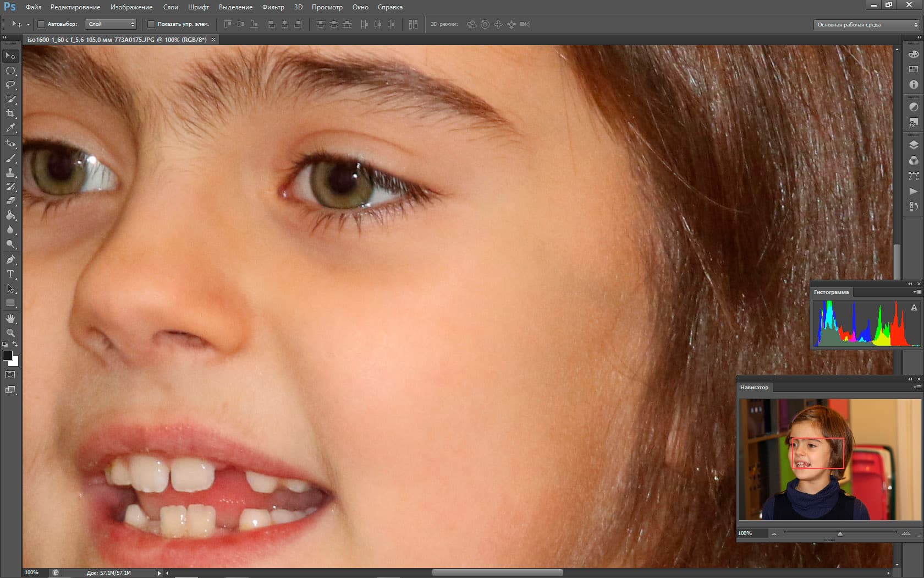The width and height of the screenshot is (924, 578).
Task: Switch to the Гистограмма panel tab
Action: [x=831, y=292]
